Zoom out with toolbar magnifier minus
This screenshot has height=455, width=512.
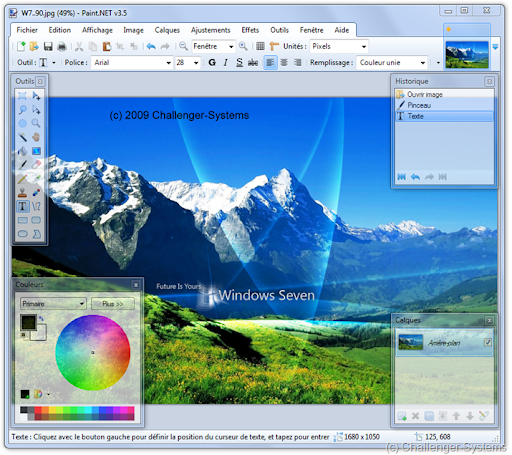183,46
